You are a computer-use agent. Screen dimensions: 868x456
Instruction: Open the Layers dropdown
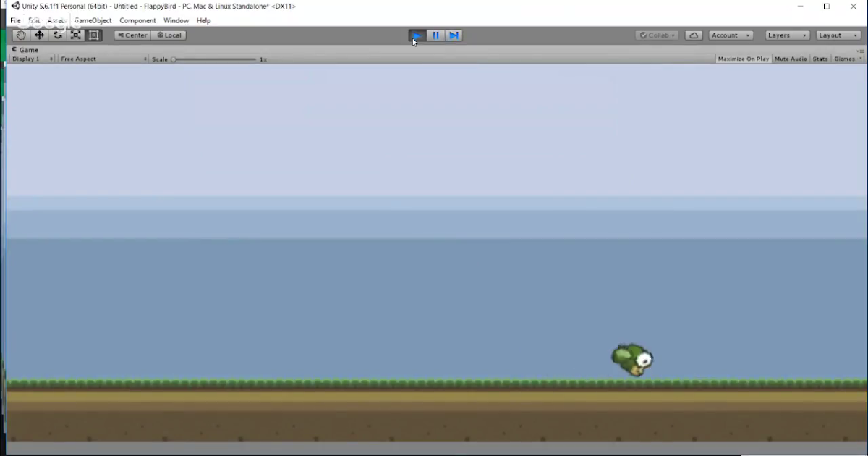787,35
